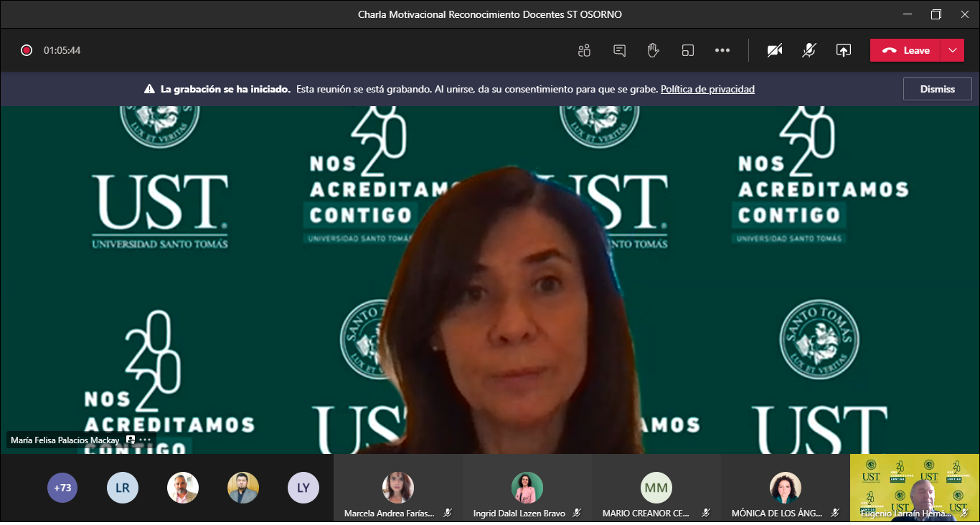Image resolution: width=980 pixels, height=525 pixels.
Task: Open the meeting chat
Action: 619,50
